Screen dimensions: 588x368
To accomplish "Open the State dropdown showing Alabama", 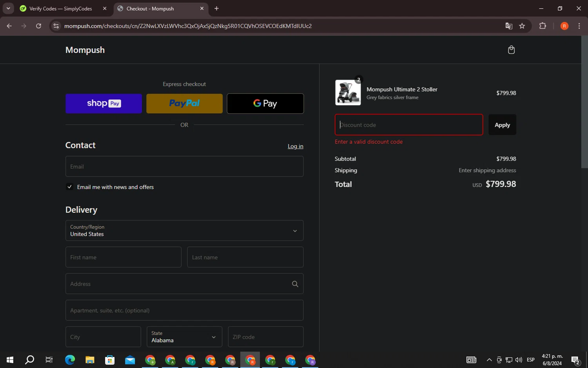I will [184, 337].
